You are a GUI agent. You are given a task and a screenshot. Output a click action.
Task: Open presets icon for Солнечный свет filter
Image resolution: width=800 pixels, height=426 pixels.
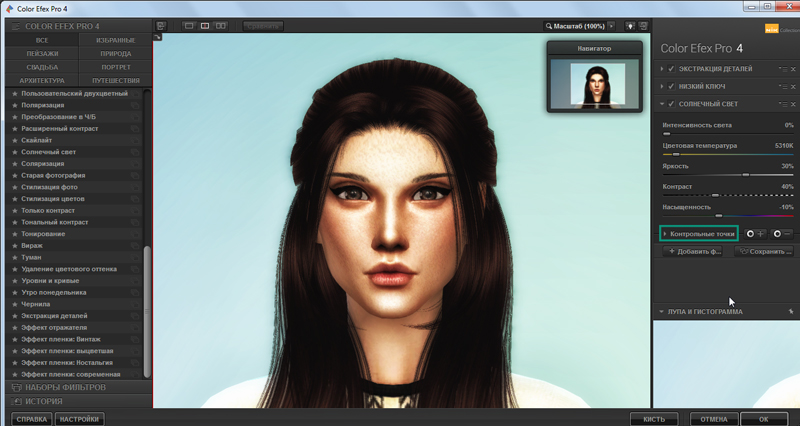point(135,152)
